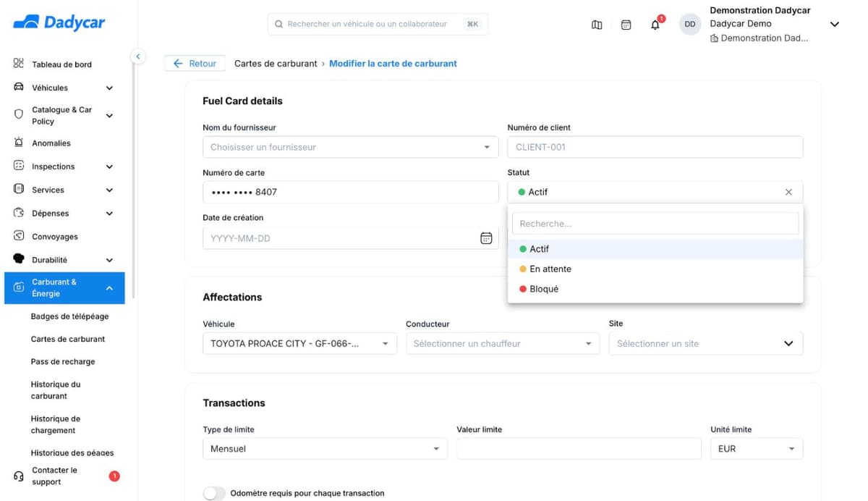Go to Pass de recharge
Screen dimensions: 868x501
click(x=63, y=361)
